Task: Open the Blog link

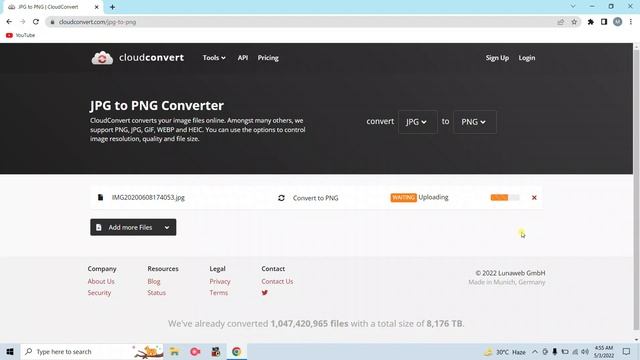Action: [x=154, y=281]
